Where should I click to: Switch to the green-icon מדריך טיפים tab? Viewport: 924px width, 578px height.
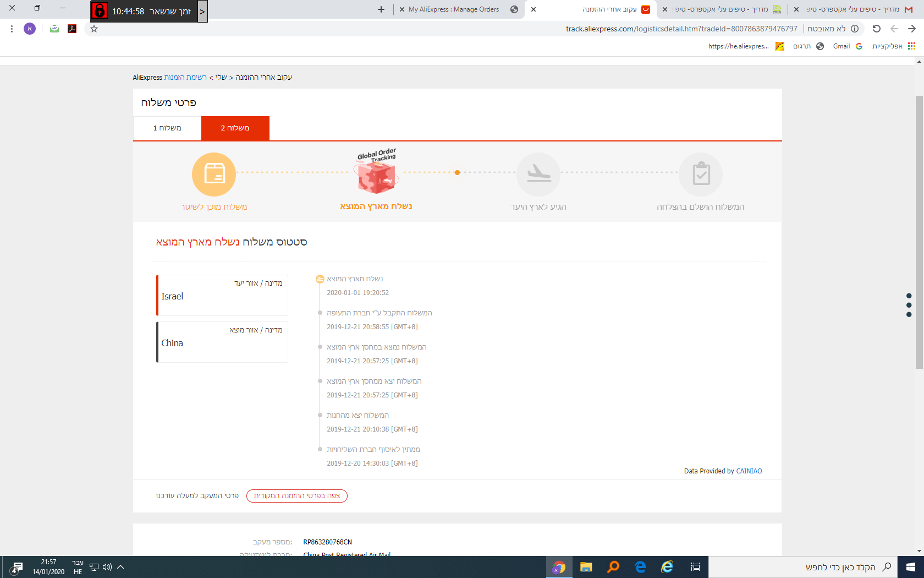pyautogui.click(x=722, y=9)
